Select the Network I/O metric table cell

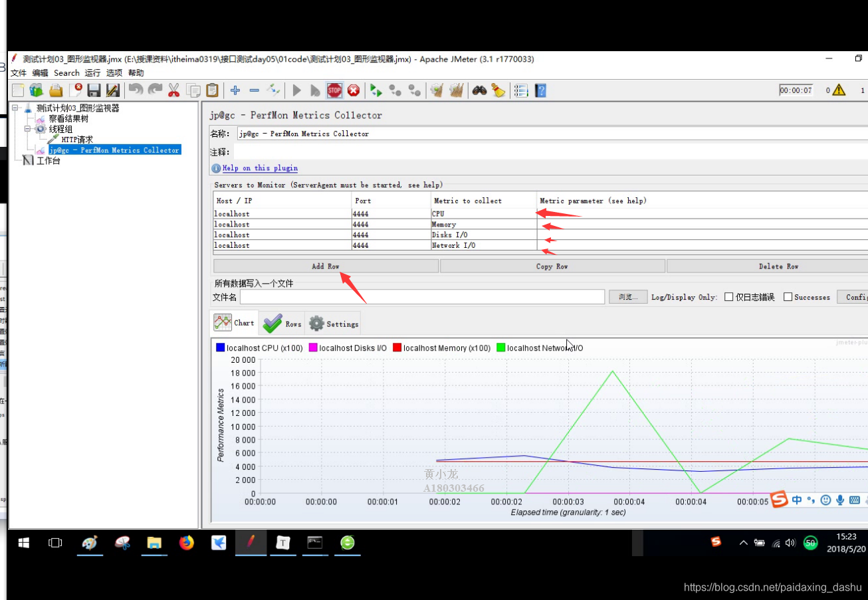(483, 246)
